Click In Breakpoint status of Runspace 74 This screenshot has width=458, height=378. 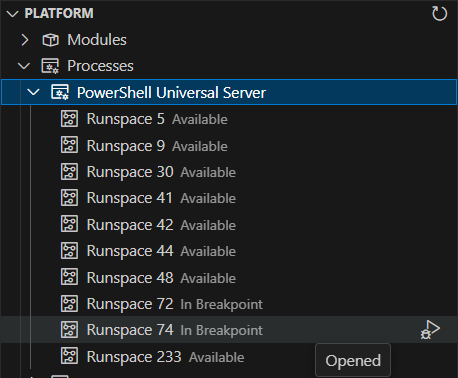(x=222, y=331)
